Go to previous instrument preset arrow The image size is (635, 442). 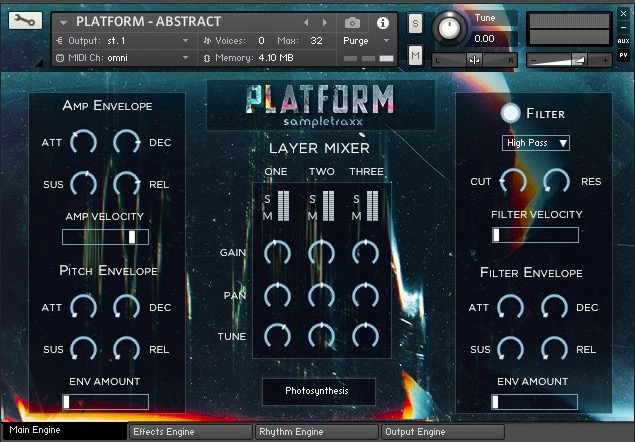(x=306, y=23)
